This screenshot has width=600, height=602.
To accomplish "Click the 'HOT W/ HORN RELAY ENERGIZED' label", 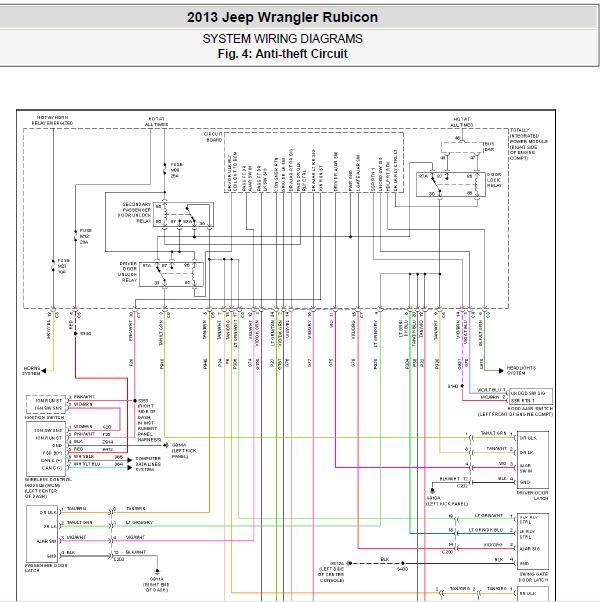I will pyautogui.click(x=52, y=120).
